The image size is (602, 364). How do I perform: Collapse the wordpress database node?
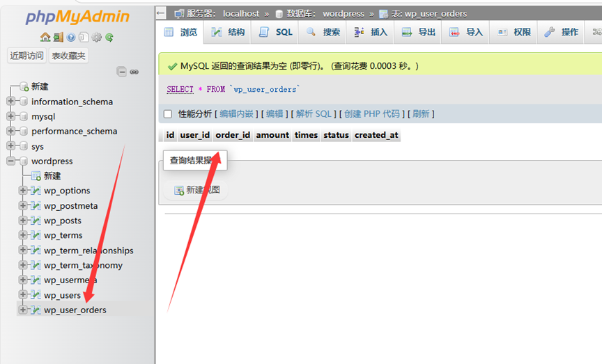(x=11, y=161)
